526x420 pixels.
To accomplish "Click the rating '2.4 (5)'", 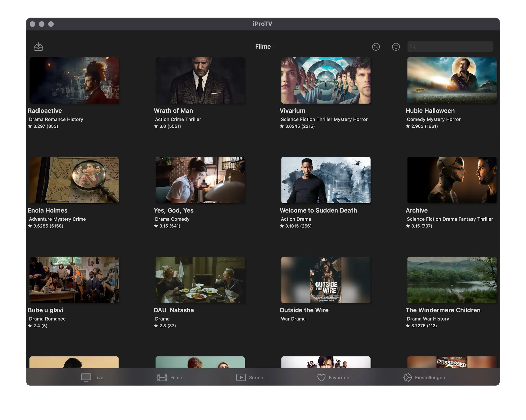I will tap(38, 326).
